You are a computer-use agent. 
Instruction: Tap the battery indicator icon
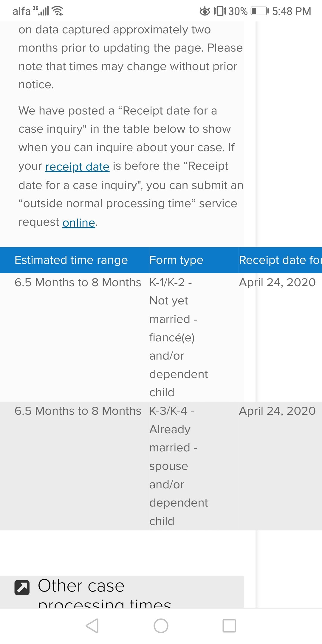tap(260, 11)
